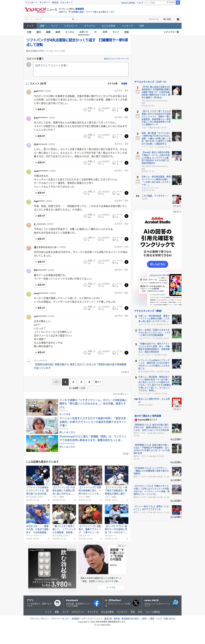Image resolution: width=205 pixels, height=644 pixels.
Task: Close the Adobe Acrobat Studio ad
Action: 180,212
